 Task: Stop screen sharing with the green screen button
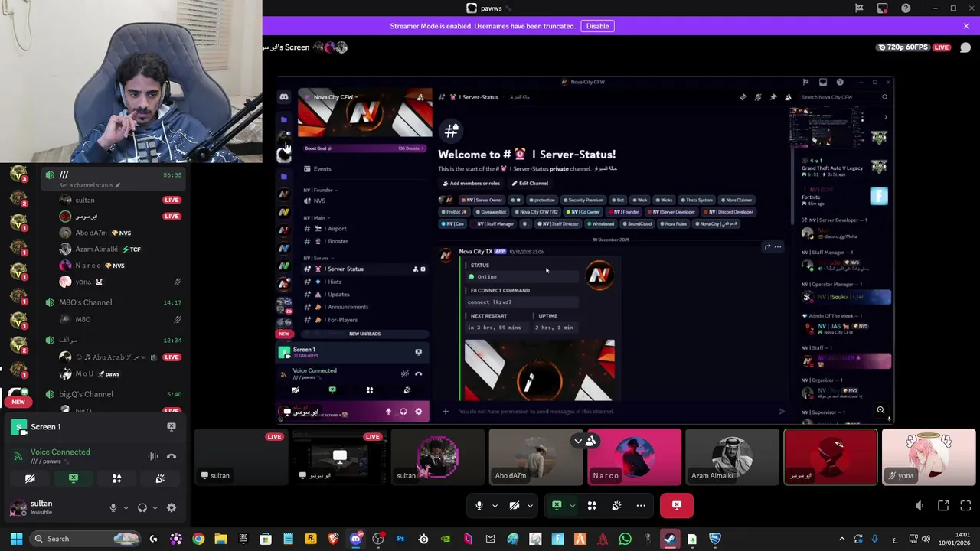557,505
